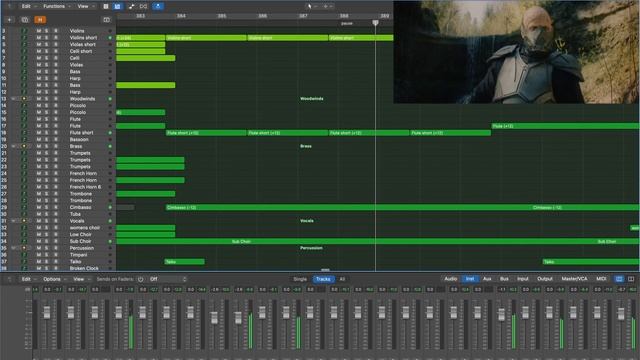Viewport: 640px width, 360px height.
Task: Mute the Violins short track
Action: (39, 38)
